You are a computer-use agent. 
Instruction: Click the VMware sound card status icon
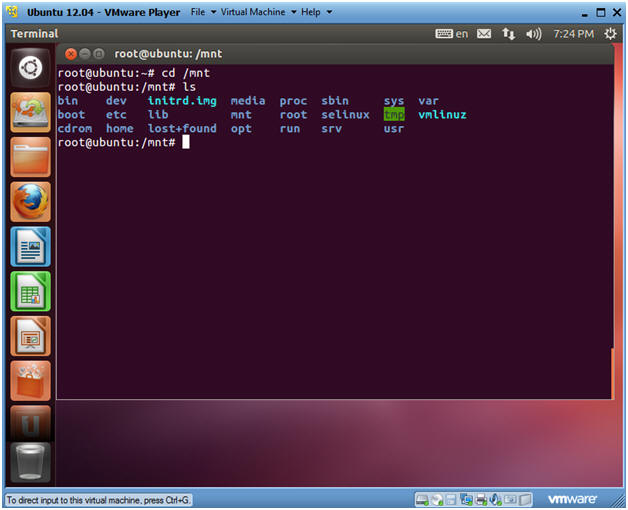(495, 500)
